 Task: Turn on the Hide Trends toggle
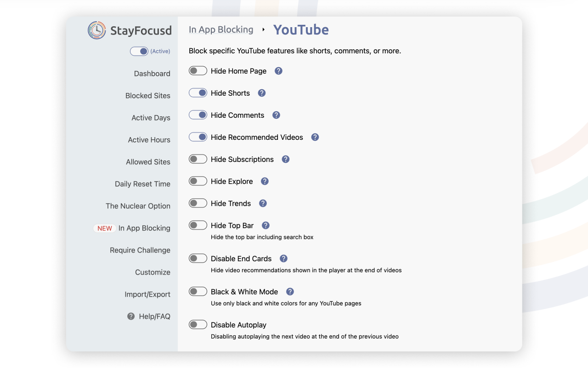(x=198, y=203)
